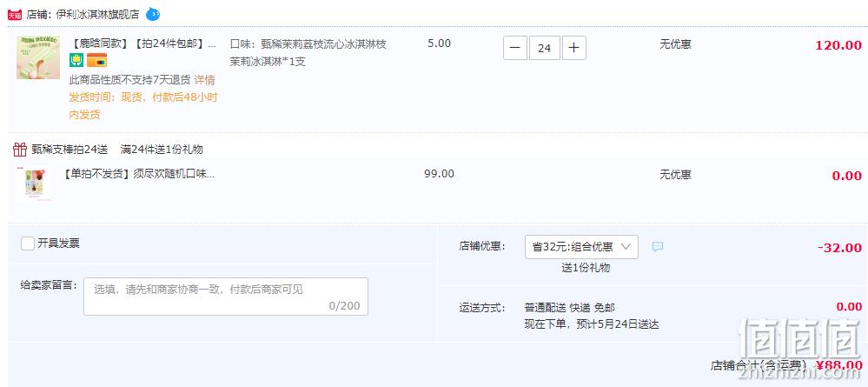Click the gift icon next to 甄稀支棒拍24送
Viewport: 868px width, 387px height.
(x=20, y=149)
